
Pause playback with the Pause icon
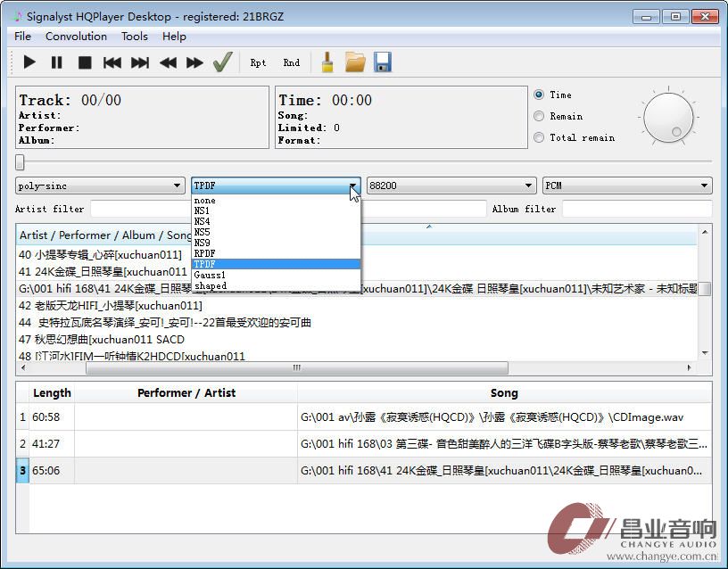pyautogui.click(x=56, y=62)
